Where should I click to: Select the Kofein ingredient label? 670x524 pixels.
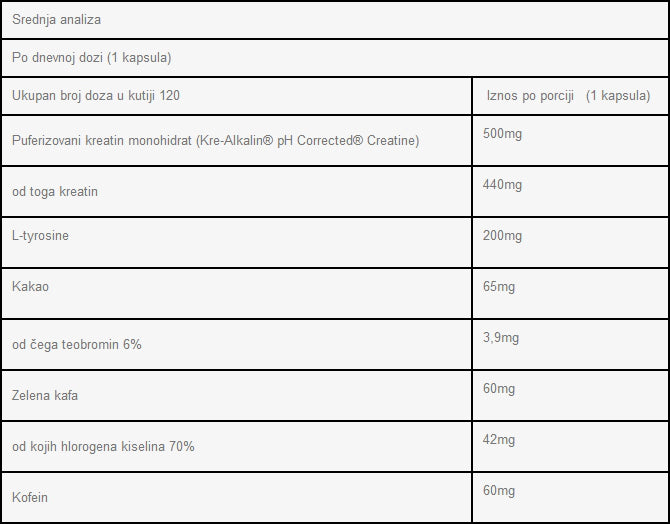[x=30, y=497]
